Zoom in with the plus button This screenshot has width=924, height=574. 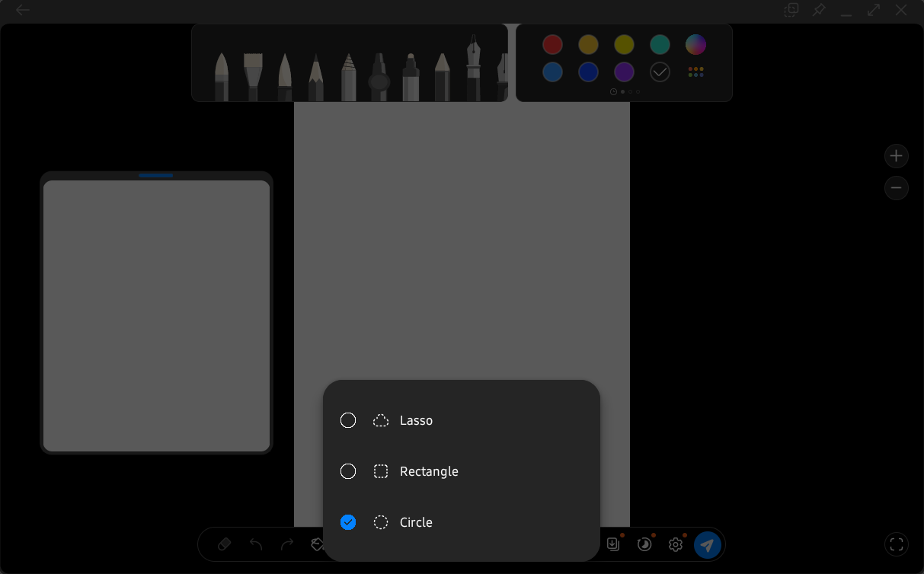coord(896,156)
